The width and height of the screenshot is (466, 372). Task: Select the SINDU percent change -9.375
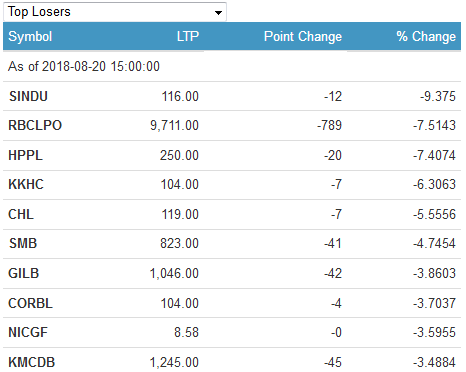coord(438,96)
